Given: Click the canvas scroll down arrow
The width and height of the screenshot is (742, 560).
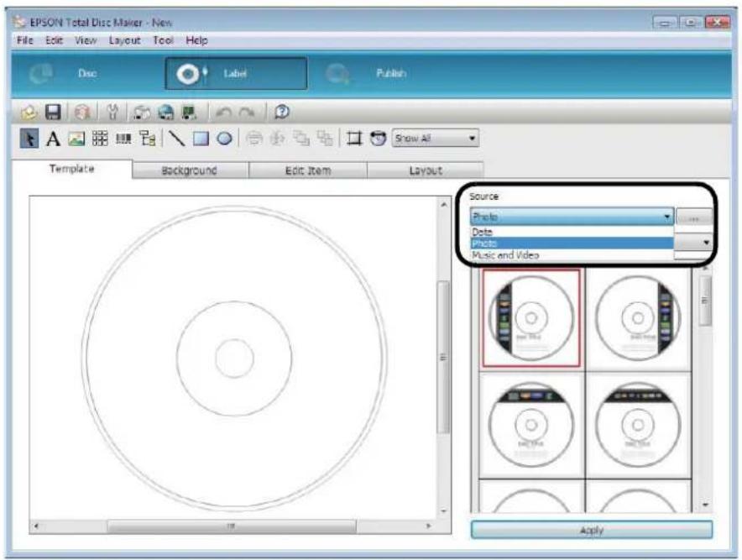Looking at the screenshot, I should [443, 511].
